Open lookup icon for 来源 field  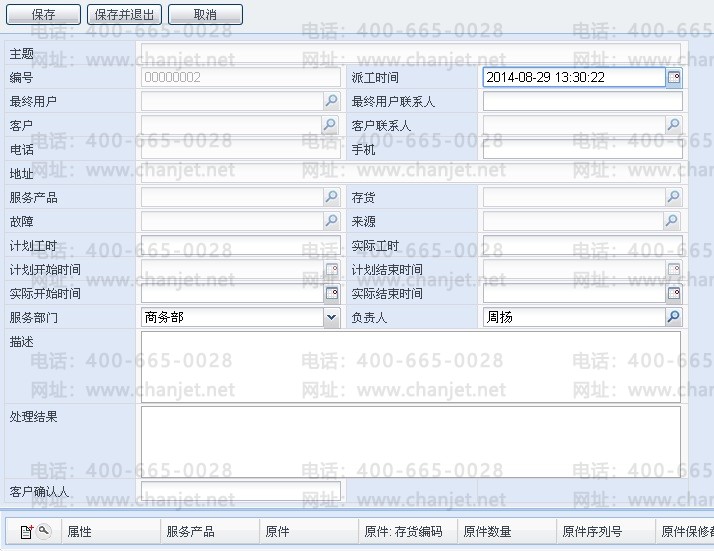click(x=672, y=221)
